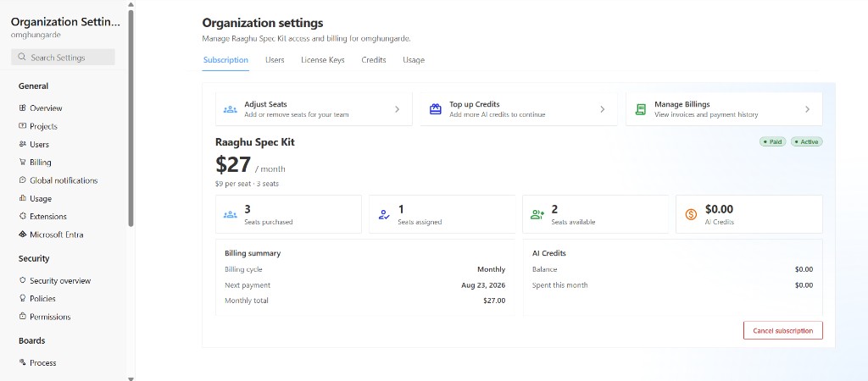Open Adjust Seats card title
The width and height of the screenshot is (868, 381).
[x=265, y=104]
